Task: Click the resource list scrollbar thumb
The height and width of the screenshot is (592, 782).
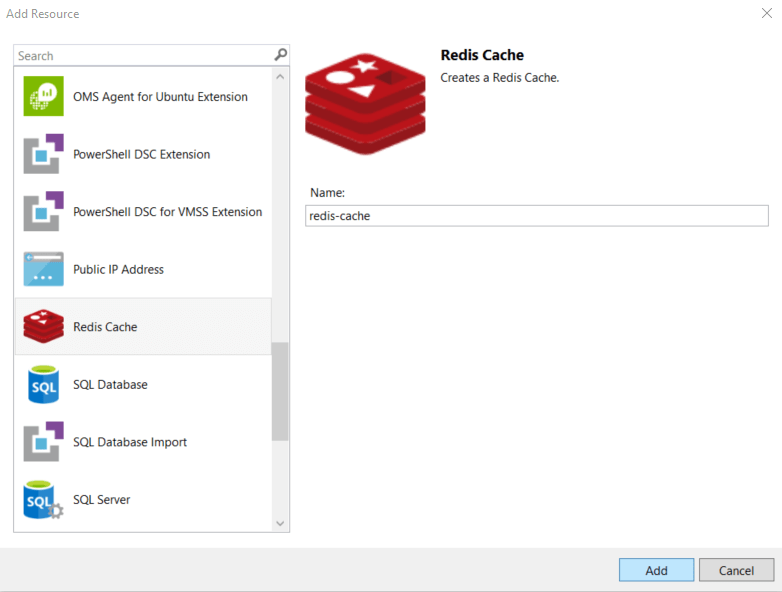Action: tap(280, 390)
